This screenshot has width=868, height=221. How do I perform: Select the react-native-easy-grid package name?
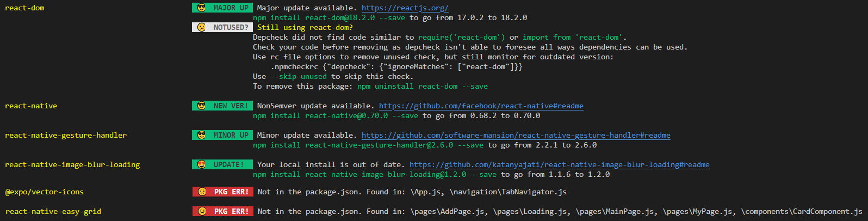click(x=53, y=212)
